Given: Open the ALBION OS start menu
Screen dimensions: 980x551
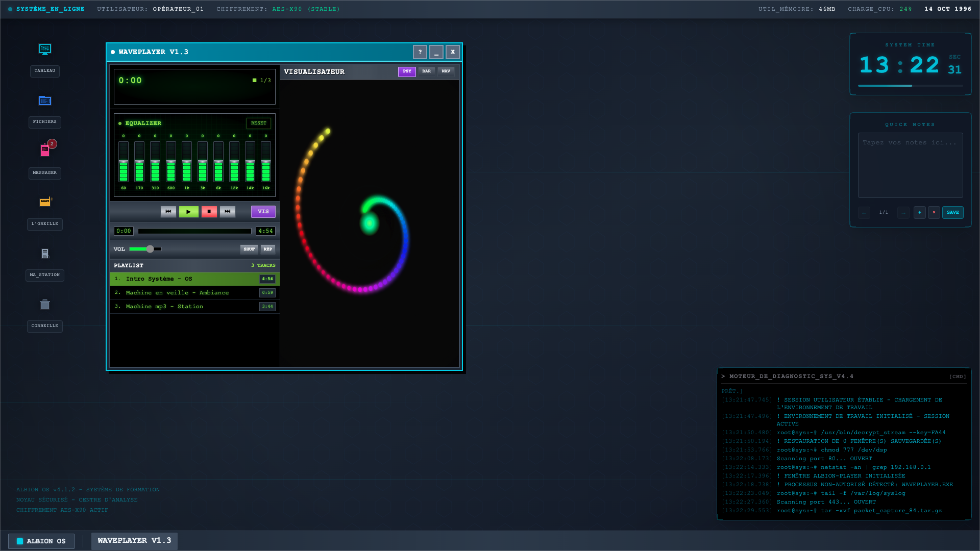Looking at the screenshot, I should coord(41,541).
